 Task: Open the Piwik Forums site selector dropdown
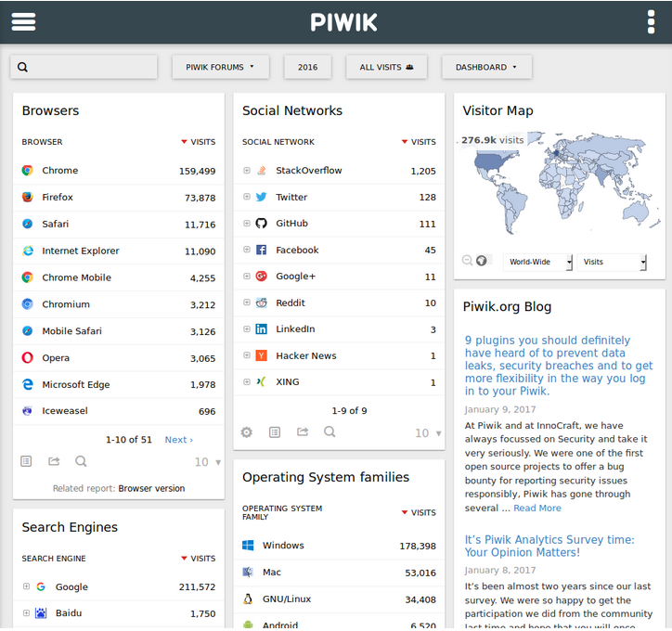(220, 67)
